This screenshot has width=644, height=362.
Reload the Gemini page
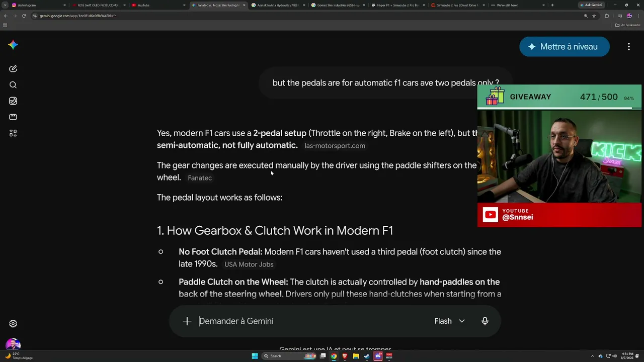(24, 16)
